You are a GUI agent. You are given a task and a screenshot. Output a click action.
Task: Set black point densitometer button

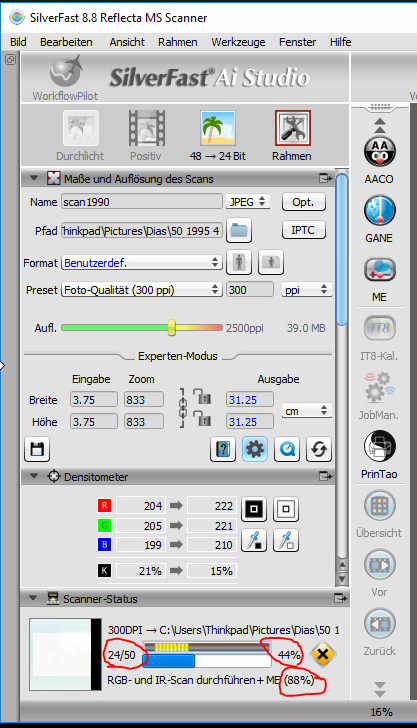[254, 509]
